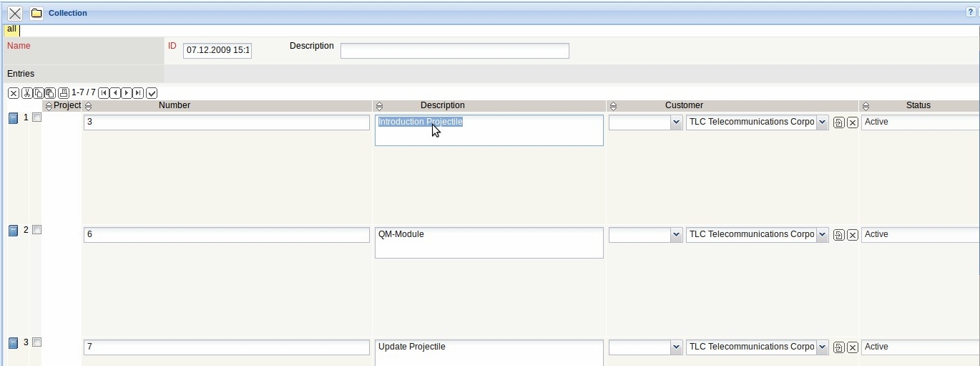980x366 pixels.
Task: Click Number field containing 6
Action: (227, 235)
